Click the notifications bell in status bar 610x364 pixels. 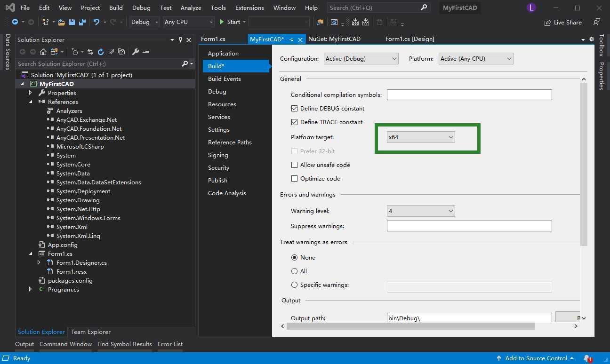tap(587, 358)
